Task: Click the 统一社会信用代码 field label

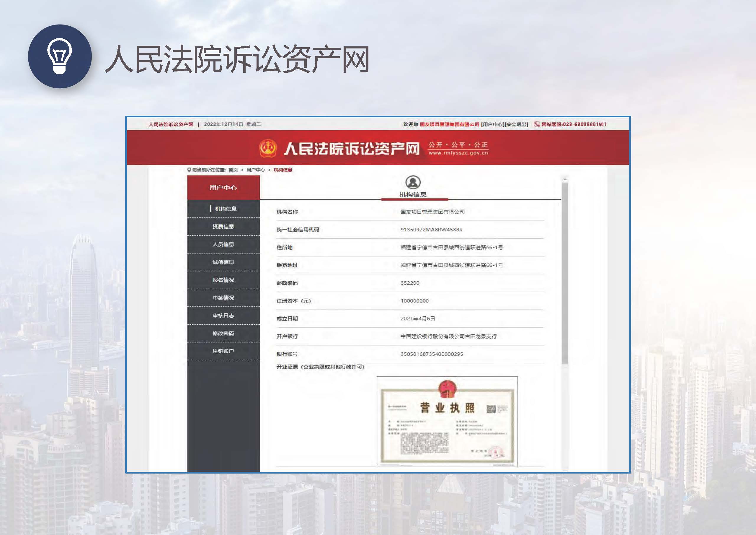Action: pos(298,230)
